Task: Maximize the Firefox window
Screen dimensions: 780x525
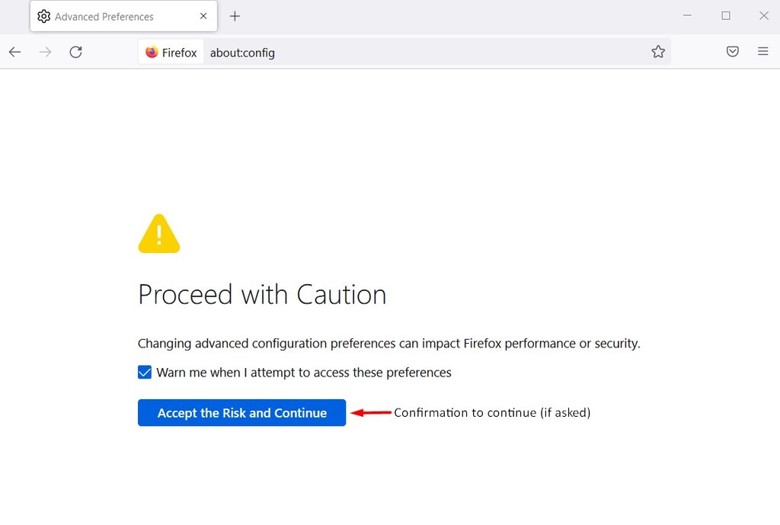Action: (726, 16)
